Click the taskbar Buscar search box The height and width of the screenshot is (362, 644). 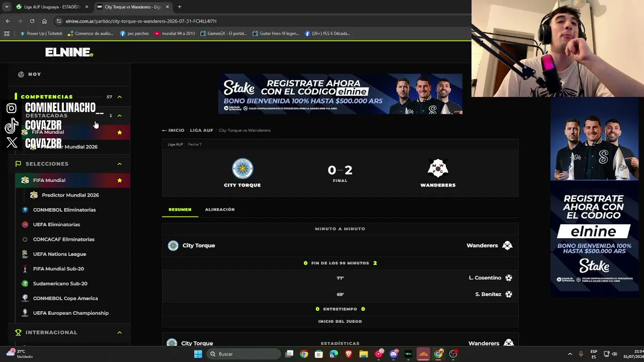pos(244,354)
